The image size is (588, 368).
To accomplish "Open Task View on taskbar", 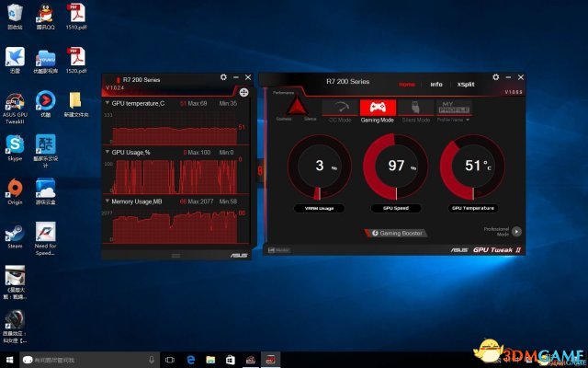I will (169, 360).
